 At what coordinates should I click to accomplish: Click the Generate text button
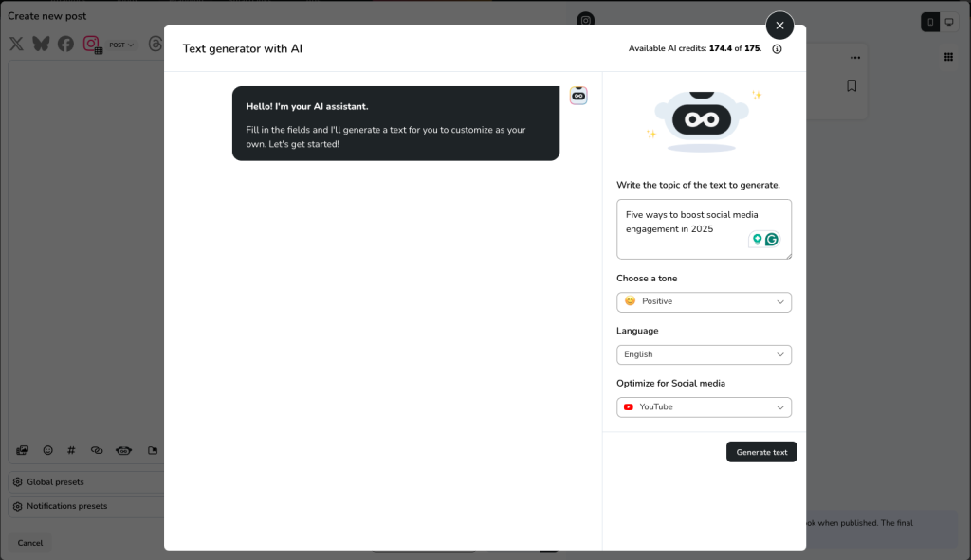761,452
